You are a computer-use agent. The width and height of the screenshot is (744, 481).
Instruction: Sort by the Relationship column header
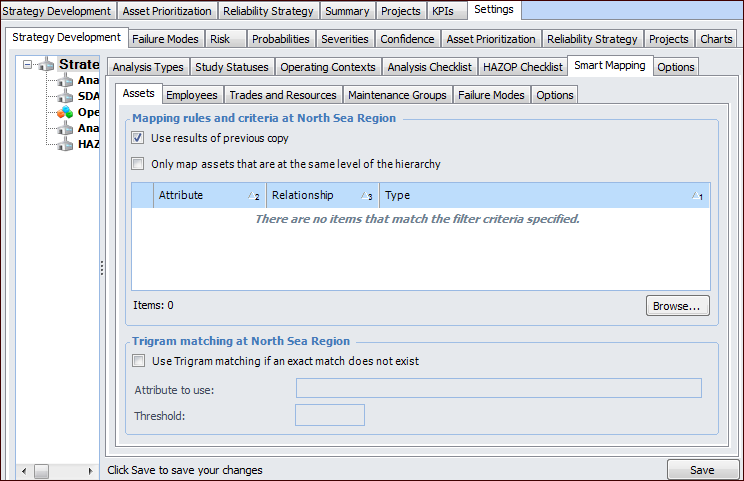[x=303, y=195]
